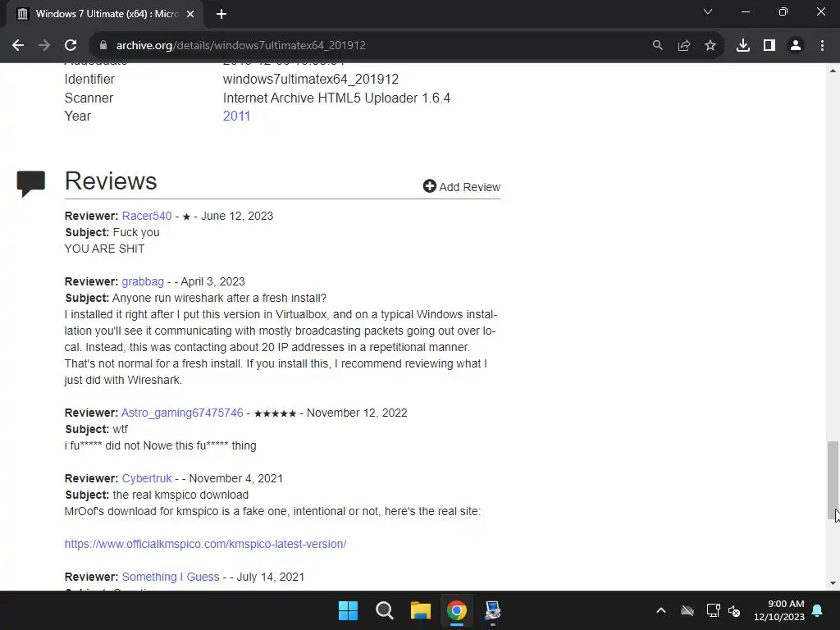Click the page scrollbar thumb
Viewport: 840px width, 630px height.
833,480
